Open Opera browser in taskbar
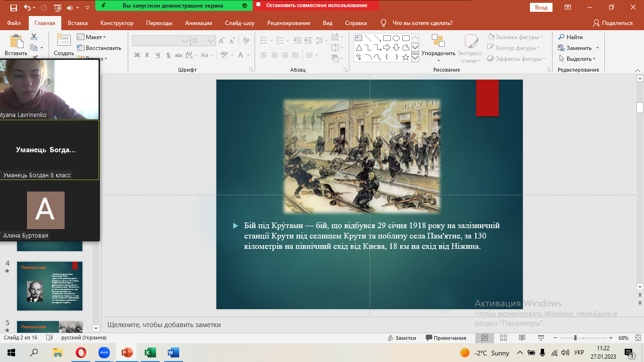Viewport: 644px width, 362px height. (x=81, y=352)
